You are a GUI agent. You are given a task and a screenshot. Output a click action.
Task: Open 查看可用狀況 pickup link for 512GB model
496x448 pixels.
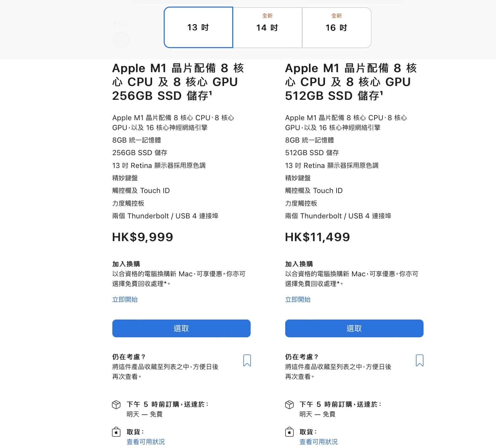coord(318,442)
